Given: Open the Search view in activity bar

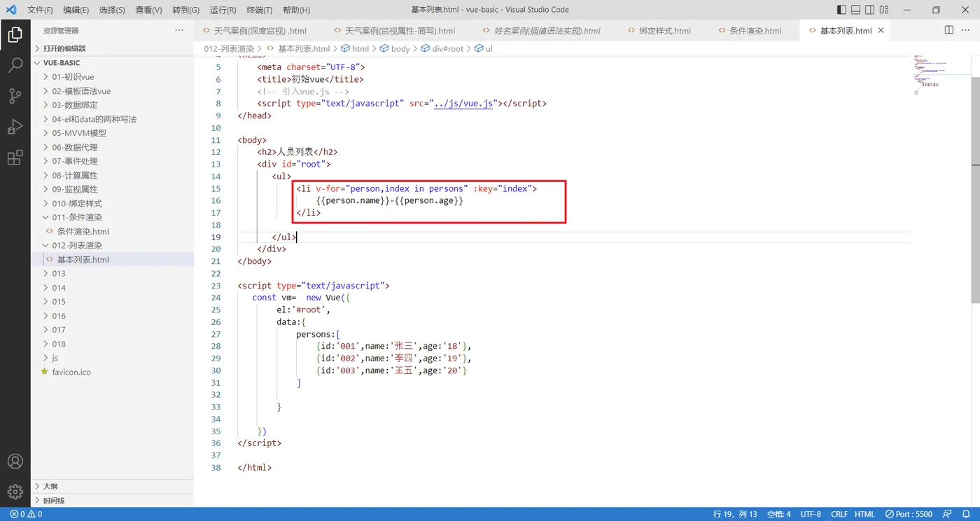Looking at the screenshot, I should pyautogui.click(x=15, y=66).
